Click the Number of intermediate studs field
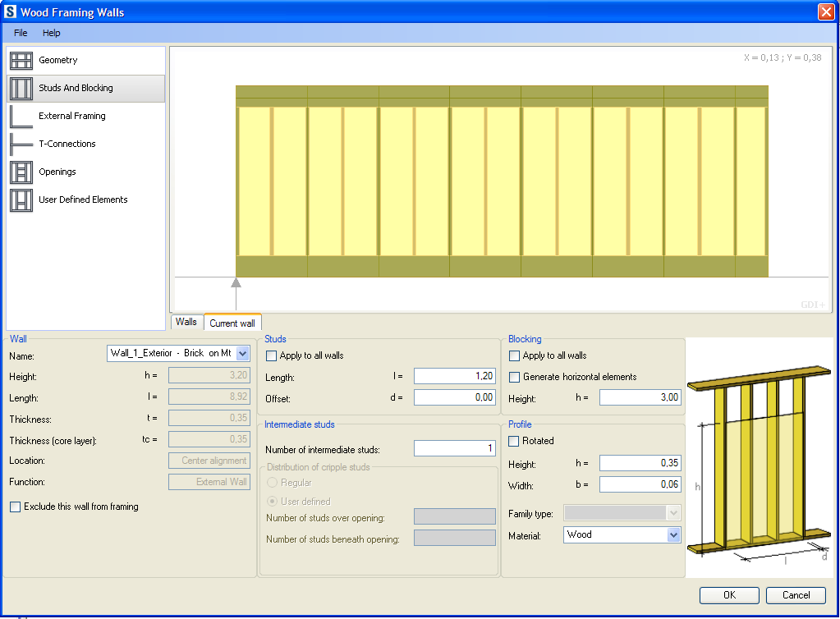The width and height of the screenshot is (840, 619). click(x=454, y=448)
